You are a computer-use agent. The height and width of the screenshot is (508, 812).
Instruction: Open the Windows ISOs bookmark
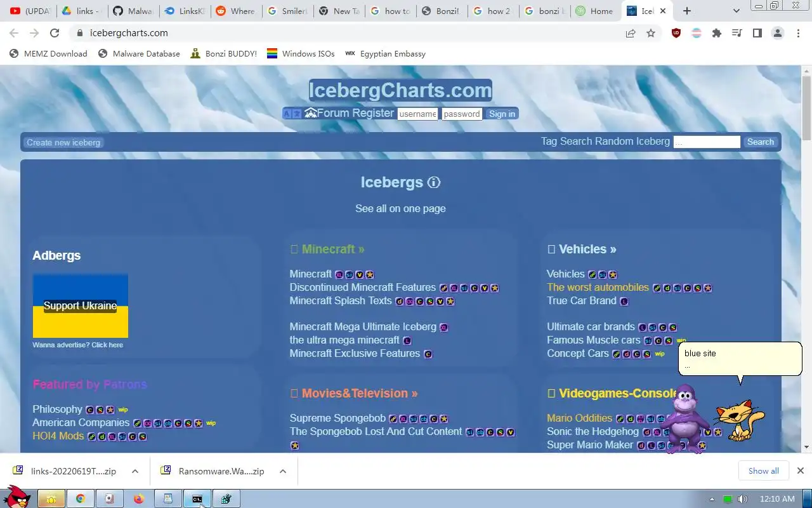[x=301, y=54]
